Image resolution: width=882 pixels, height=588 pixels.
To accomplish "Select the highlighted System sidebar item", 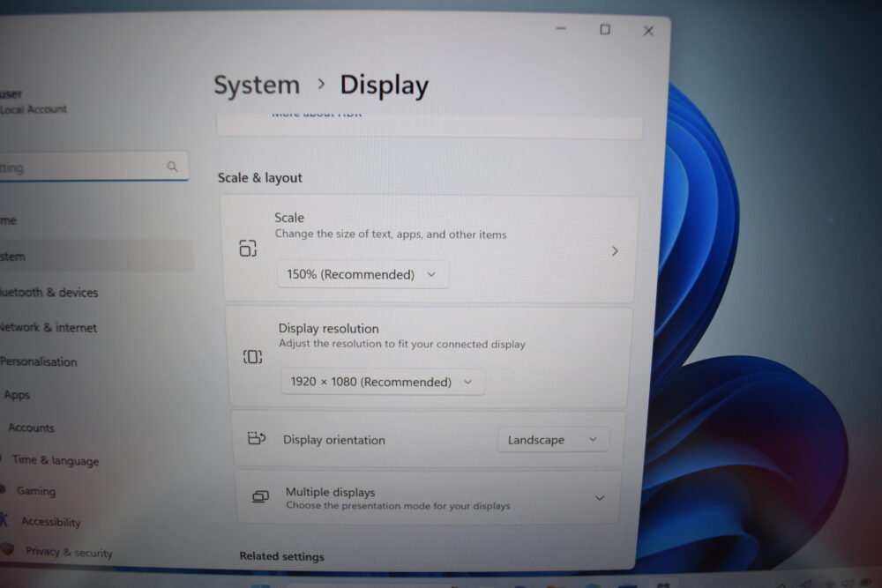I will point(95,257).
